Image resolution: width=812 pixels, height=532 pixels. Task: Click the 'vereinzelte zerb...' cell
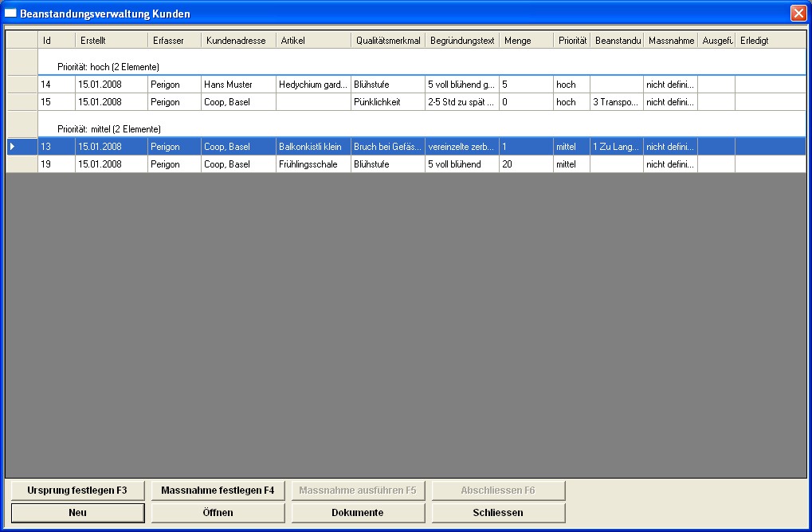pos(462,147)
